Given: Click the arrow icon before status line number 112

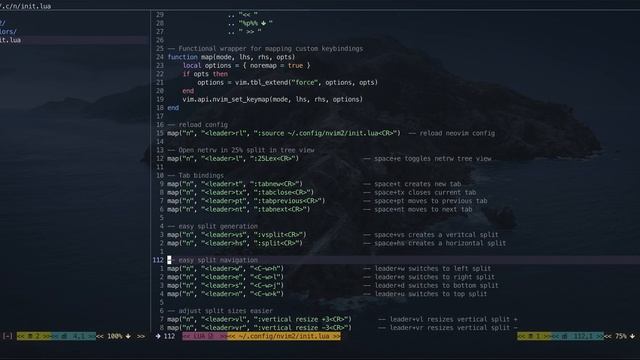Looking at the screenshot, I should coord(158,336).
